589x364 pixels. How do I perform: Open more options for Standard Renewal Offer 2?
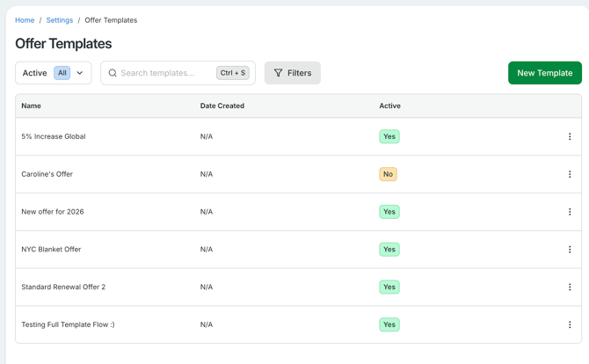coord(570,287)
